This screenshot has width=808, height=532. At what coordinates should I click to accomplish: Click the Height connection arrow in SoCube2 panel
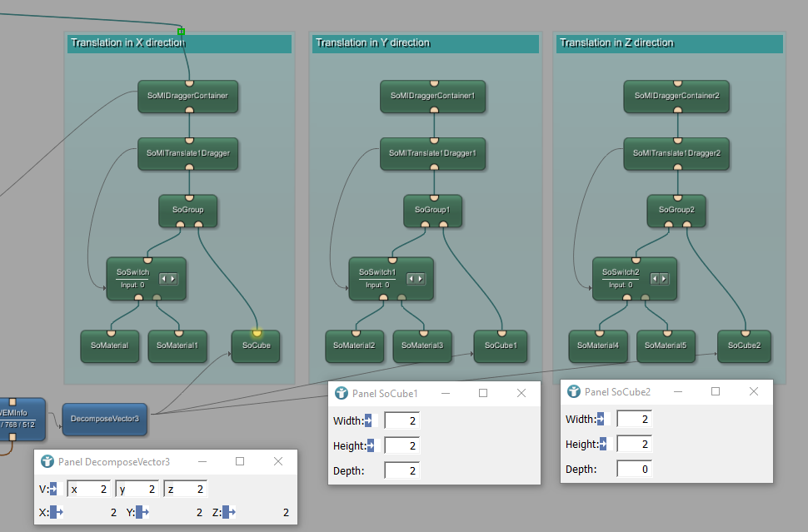pos(603,445)
